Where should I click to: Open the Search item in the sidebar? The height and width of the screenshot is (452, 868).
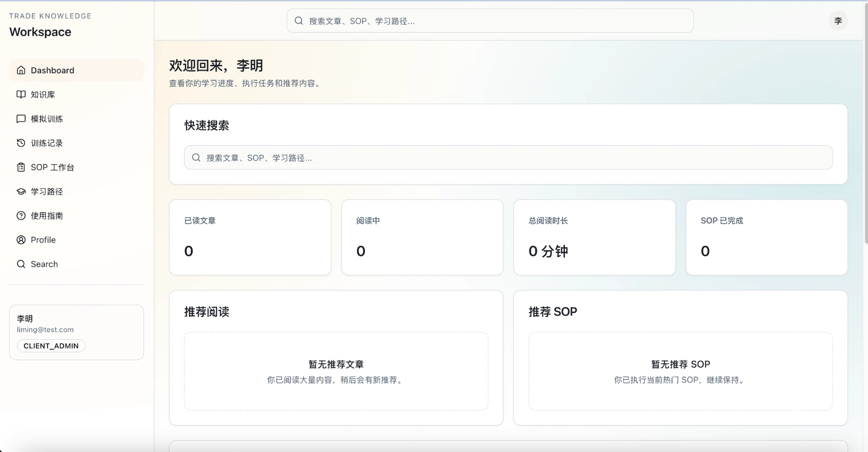[x=76, y=264]
